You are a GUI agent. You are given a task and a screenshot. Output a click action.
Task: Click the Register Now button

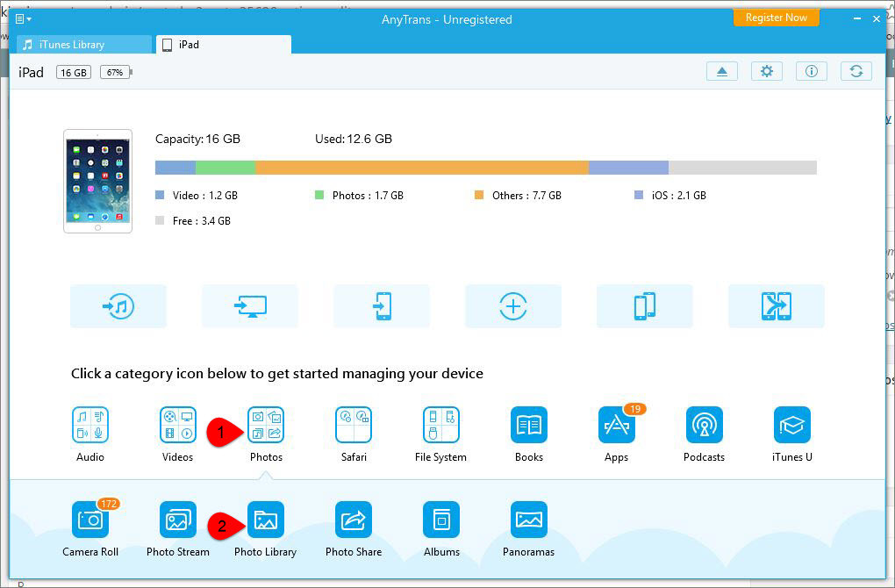click(x=777, y=18)
